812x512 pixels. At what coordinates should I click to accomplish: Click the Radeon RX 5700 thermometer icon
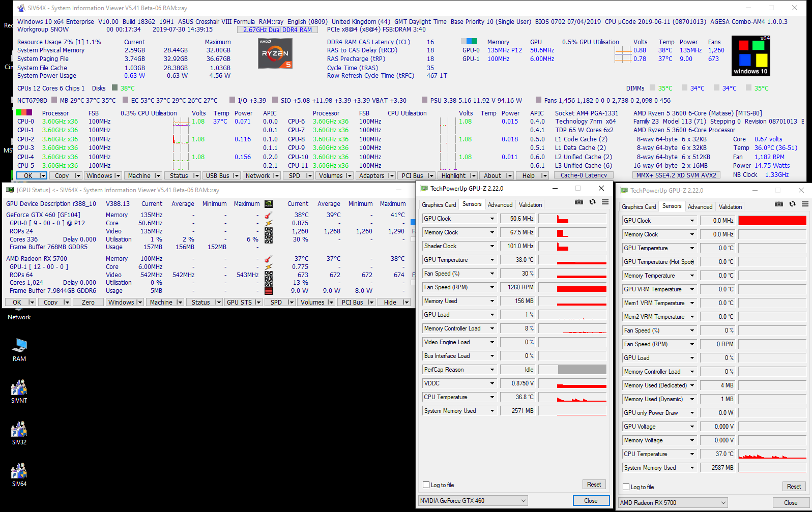tap(269, 259)
